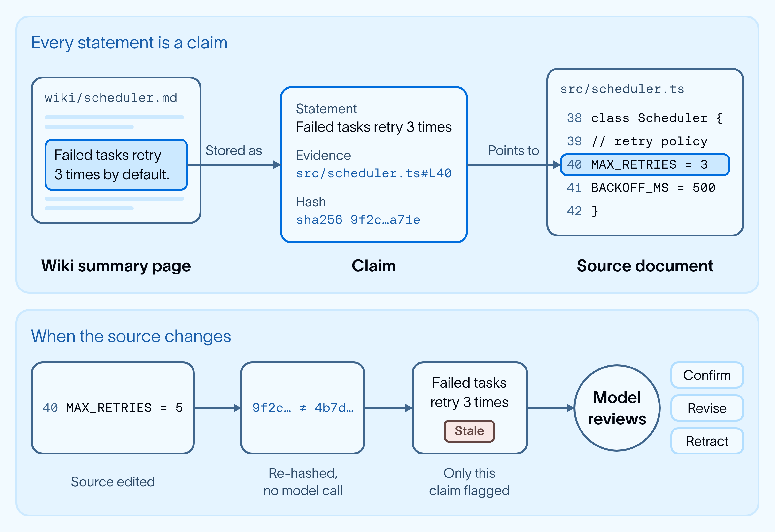
Task: Click the 'Points to' arrow label
Action: pyautogui.click(x=513, y=150)
